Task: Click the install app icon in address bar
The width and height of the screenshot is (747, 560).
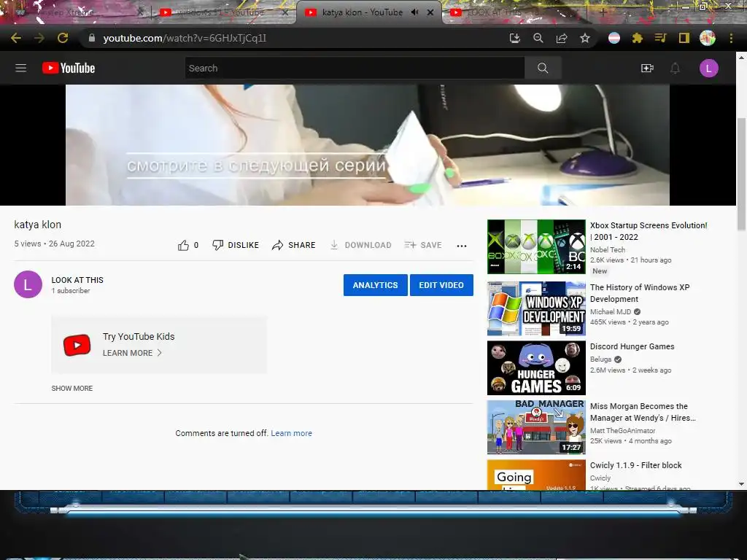Action: [514, 38]
